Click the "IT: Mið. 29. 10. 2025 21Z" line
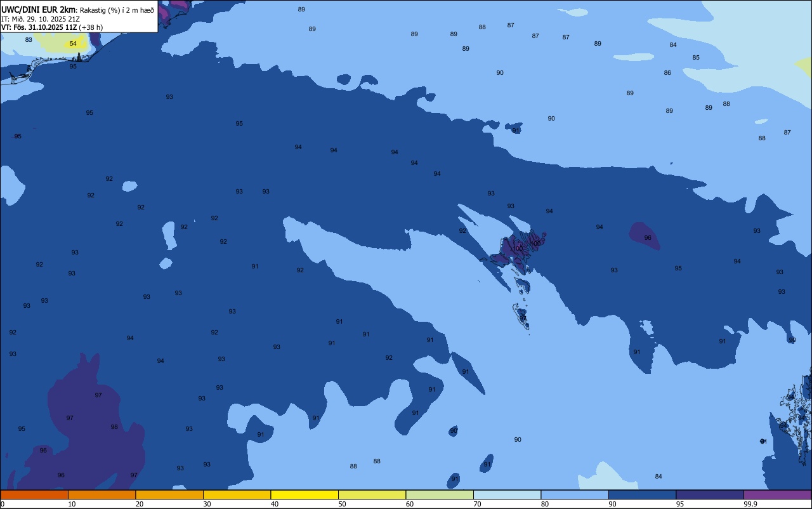812x509 pixels. point(41,19)
